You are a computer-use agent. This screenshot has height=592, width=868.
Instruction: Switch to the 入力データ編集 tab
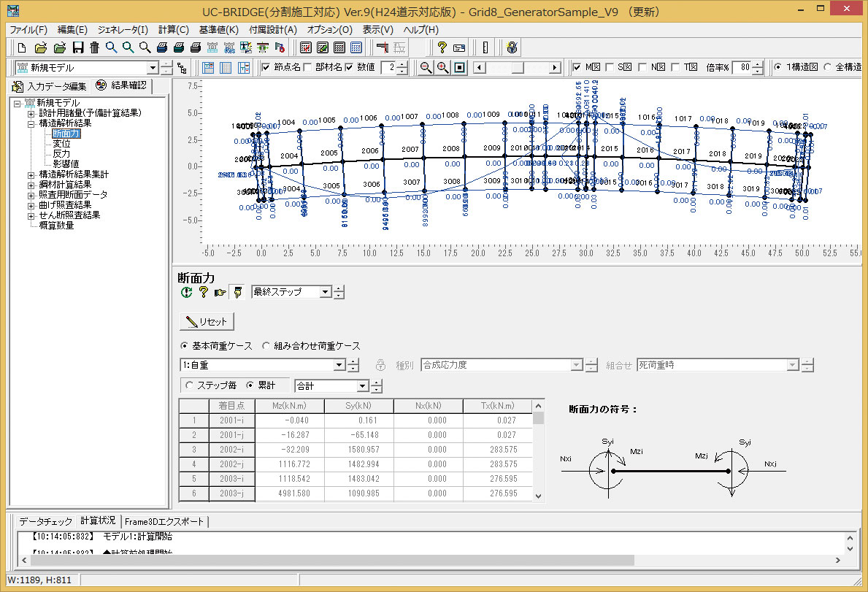50,86
